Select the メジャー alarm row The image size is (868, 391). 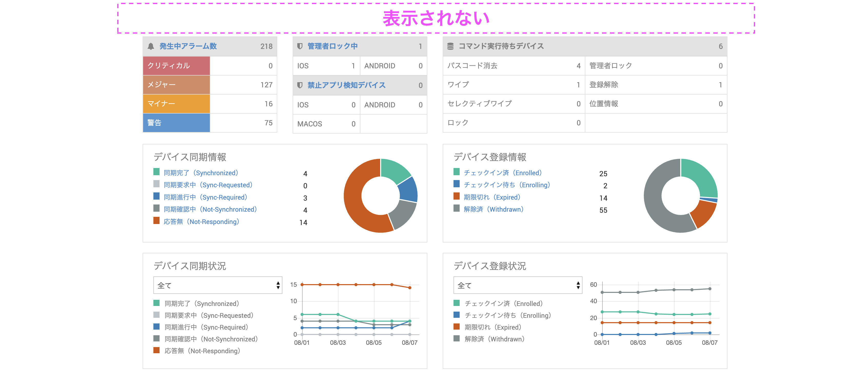click(x=176, y=85)
